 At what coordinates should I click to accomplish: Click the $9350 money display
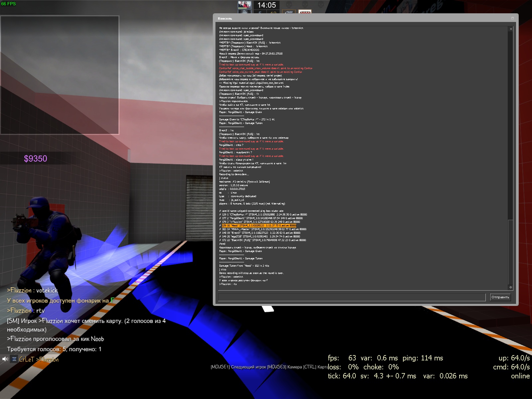pos(36,159)
